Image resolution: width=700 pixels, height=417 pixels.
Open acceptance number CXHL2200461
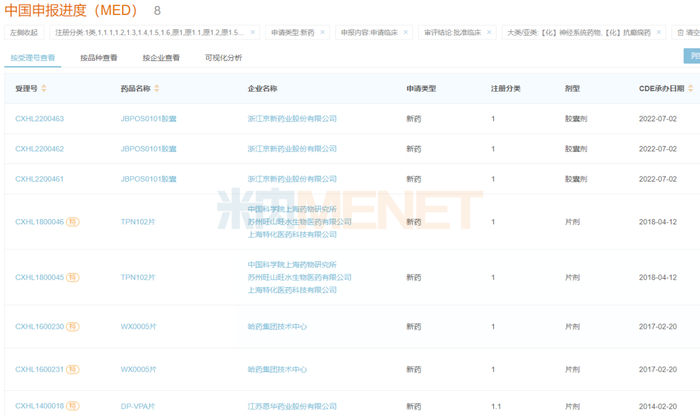(x=40, y=179)
